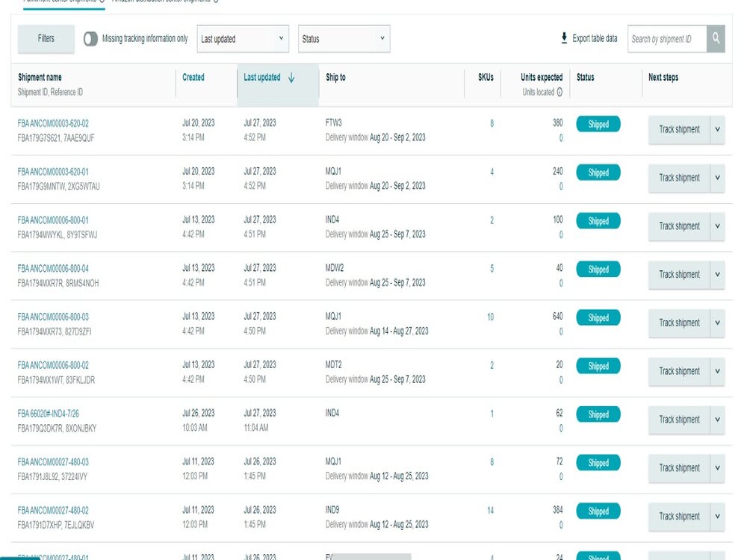The image size is (747, 560).
Task: Click in Search by shipment ID field
Action: 667,39
